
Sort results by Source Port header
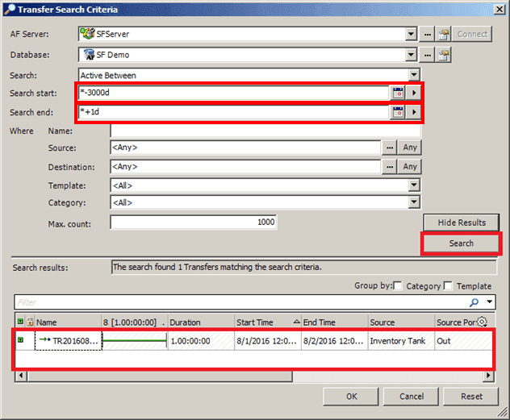[x=456, y=322]
